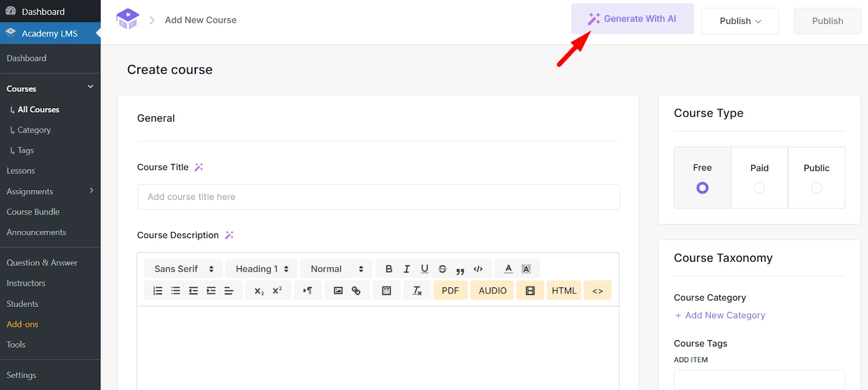Insert a bulleted list

pos(175,291)
